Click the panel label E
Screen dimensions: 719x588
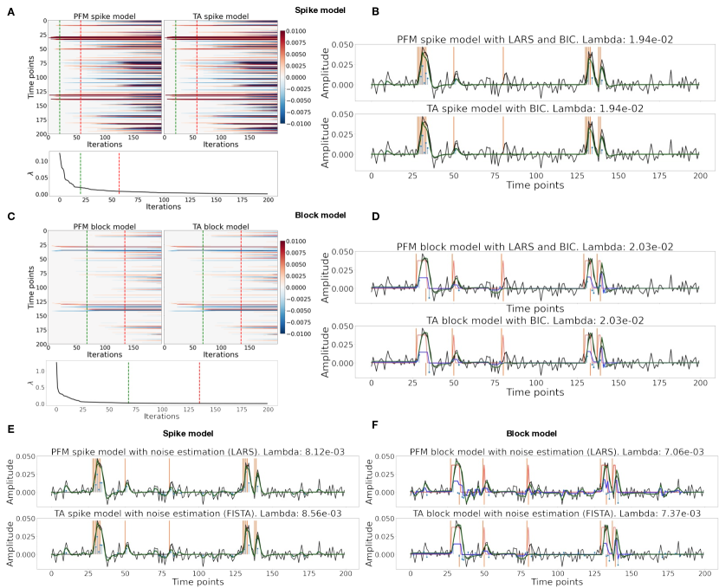point(11,428)
